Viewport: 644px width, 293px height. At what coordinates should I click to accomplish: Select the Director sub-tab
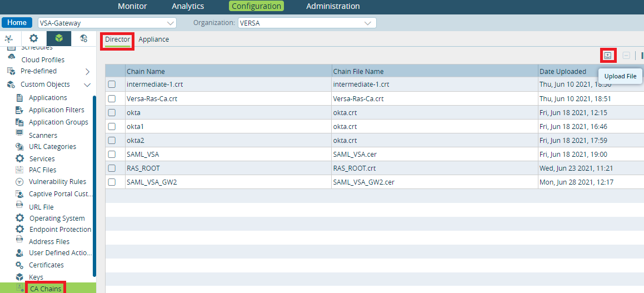(117, 39)
